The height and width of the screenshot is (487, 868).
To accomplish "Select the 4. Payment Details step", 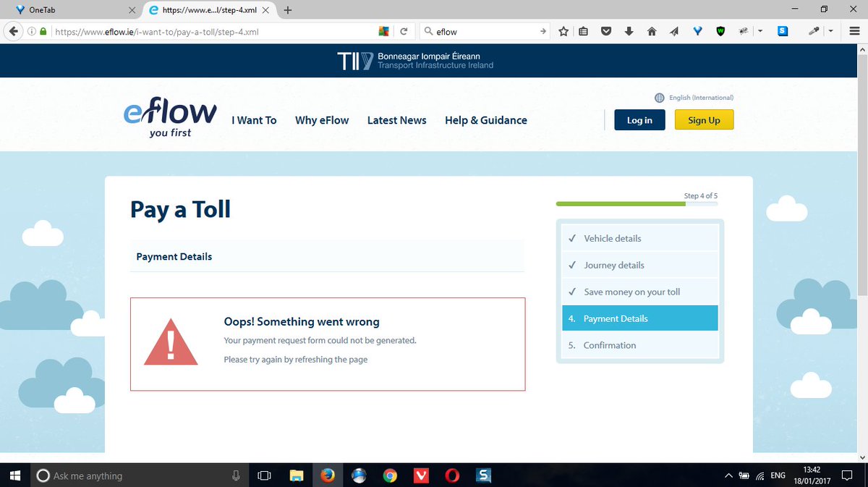I will 640,318.
